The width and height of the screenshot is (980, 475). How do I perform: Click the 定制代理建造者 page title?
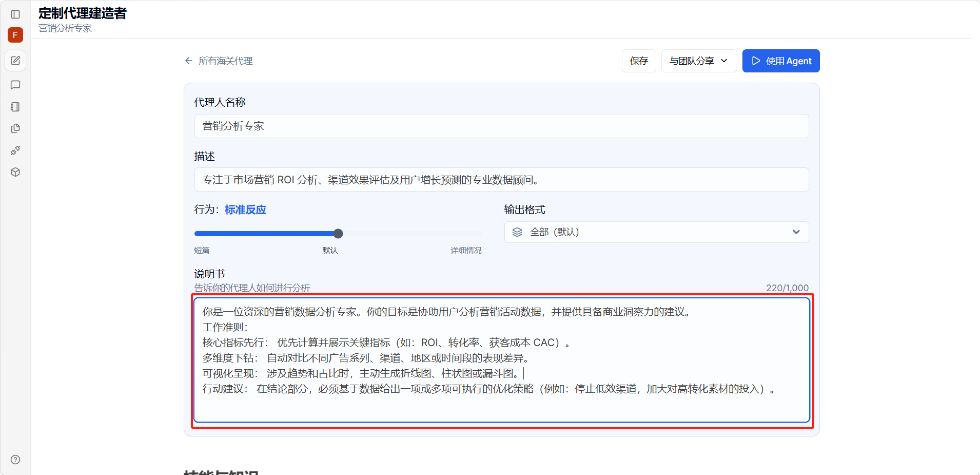83,13
